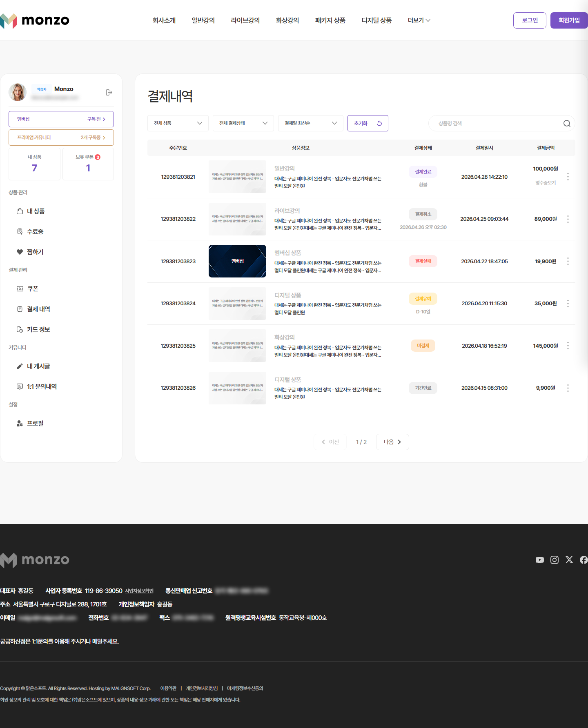Click the 1:1 문의내역 chat icon
This screenshot has width=588, height=728.
[x=20, y=386]
